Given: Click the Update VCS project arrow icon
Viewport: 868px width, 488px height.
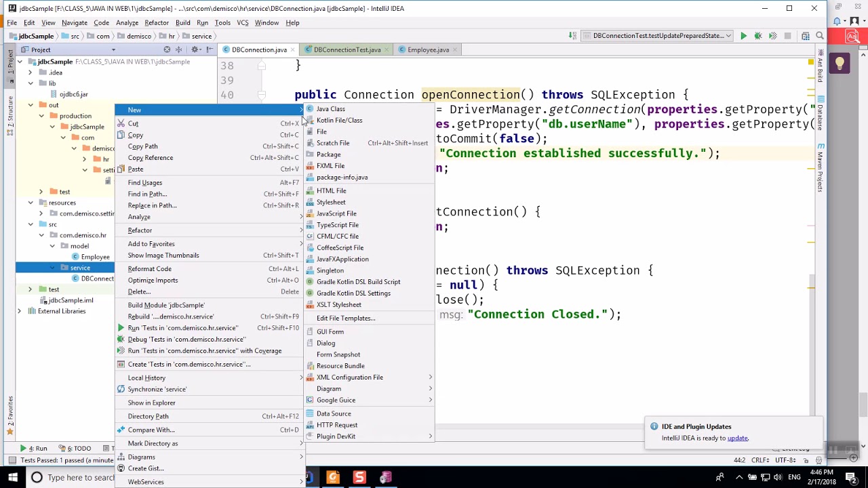Looking at the screenshot, I should pyautogui.click(x=573, y=36).
